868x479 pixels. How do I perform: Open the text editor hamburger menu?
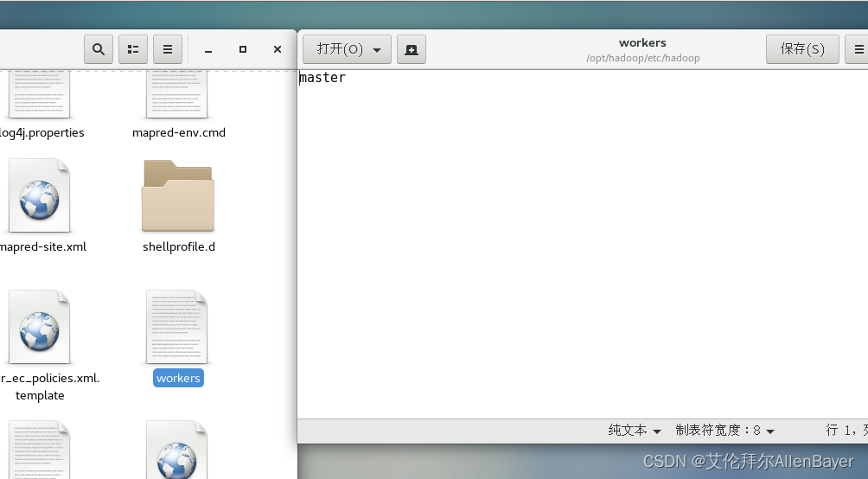858,49
